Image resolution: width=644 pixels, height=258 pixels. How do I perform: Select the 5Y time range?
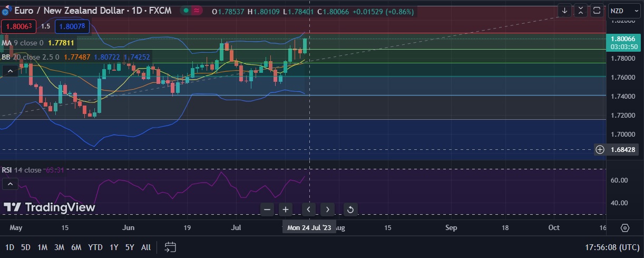click(130, 247)
